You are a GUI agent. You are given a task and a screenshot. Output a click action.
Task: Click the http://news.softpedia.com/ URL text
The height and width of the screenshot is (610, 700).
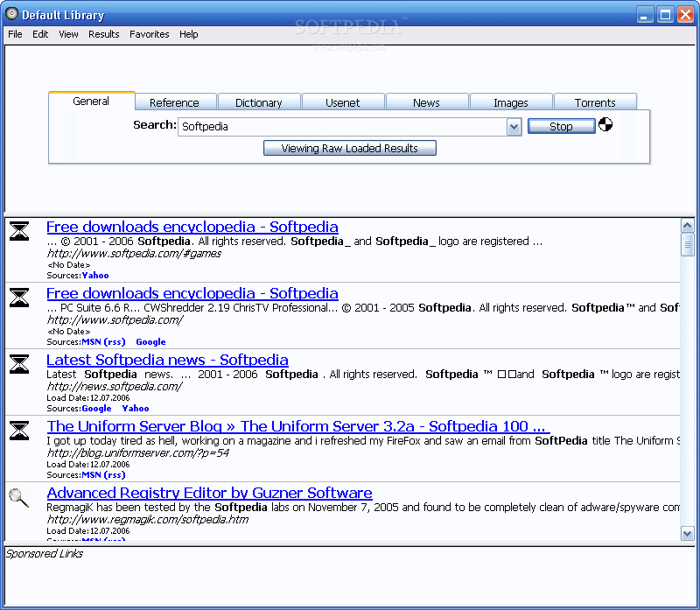pyautogui.click(x=115, y=387)
